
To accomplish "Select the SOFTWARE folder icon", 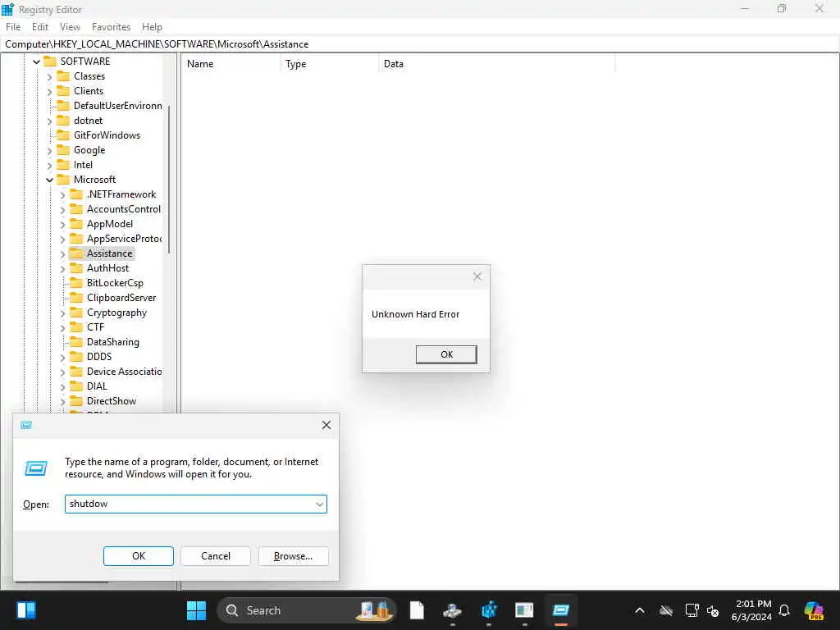I will pos(50,61).
